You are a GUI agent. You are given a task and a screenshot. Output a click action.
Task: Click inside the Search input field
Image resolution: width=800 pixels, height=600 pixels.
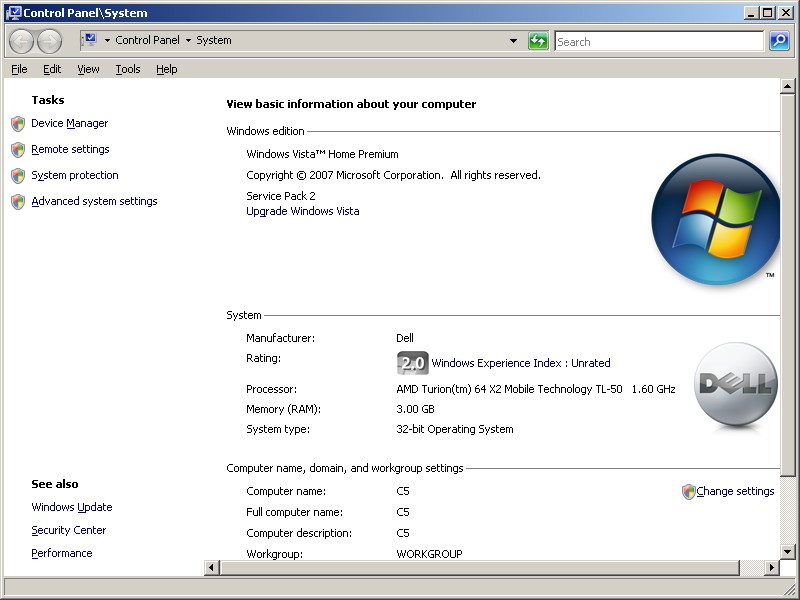(x=659, y=41)
